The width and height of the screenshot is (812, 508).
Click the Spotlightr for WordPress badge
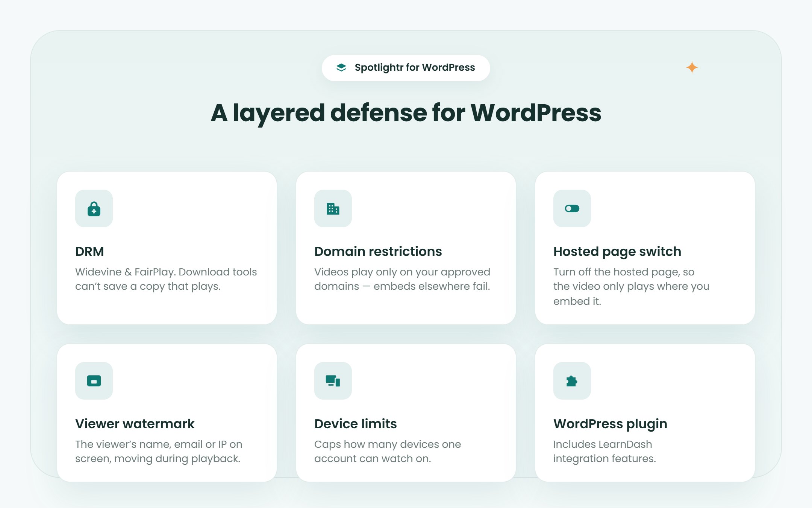click(406, 68)
